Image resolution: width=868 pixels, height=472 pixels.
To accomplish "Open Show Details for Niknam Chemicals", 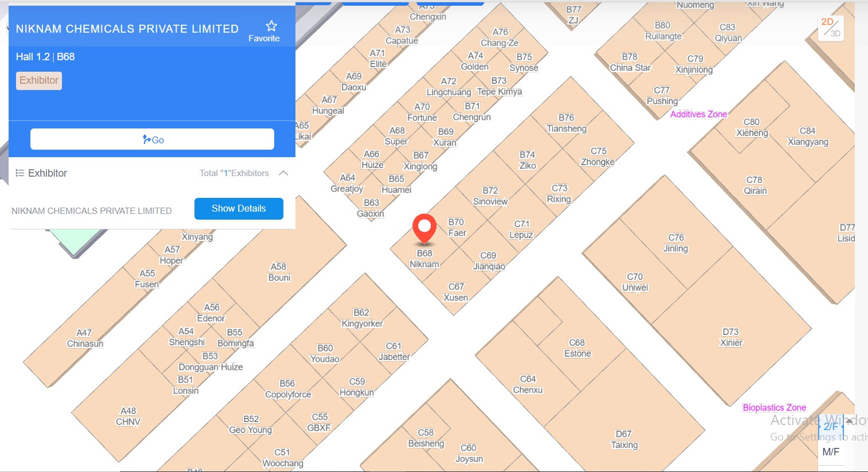I will (x=239, y=208).
